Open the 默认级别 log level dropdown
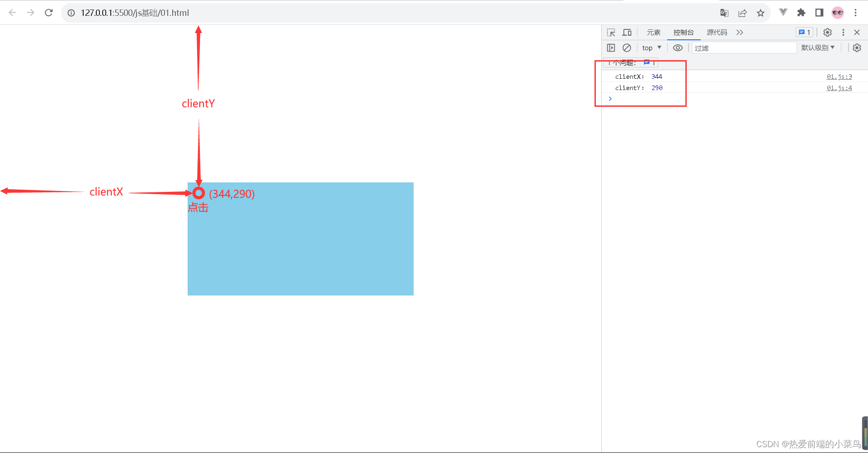 (x=818, y=48)
